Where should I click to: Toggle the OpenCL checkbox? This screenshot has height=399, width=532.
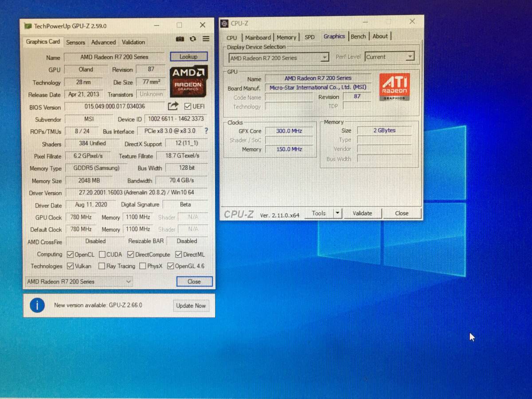point(70,254)
